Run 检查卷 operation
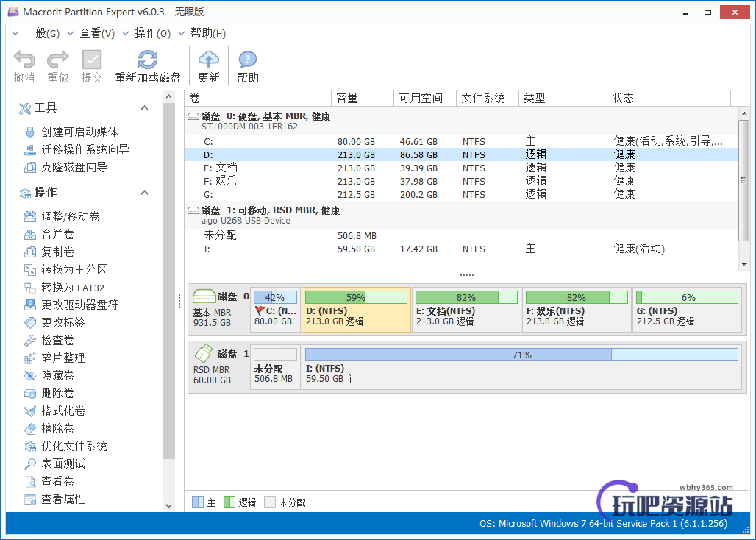 [49, 341]
